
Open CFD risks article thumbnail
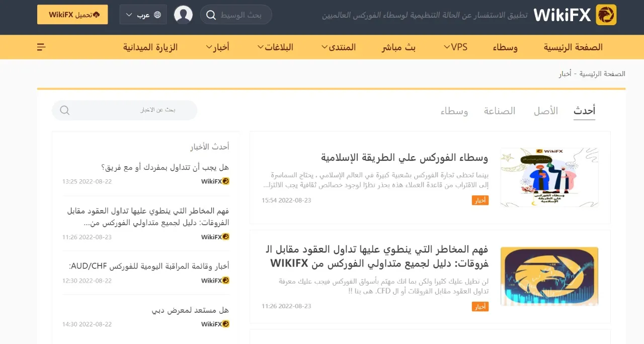[549, 276]
